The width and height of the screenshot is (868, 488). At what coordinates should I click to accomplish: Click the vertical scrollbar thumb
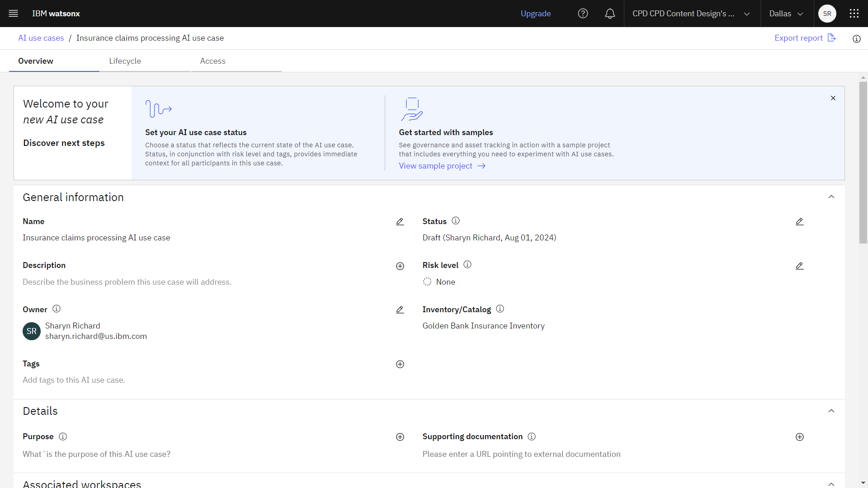pos(863,163)
